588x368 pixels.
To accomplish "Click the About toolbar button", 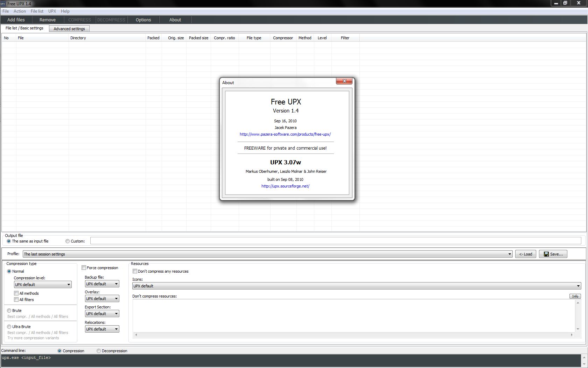I will pos(175,20).
